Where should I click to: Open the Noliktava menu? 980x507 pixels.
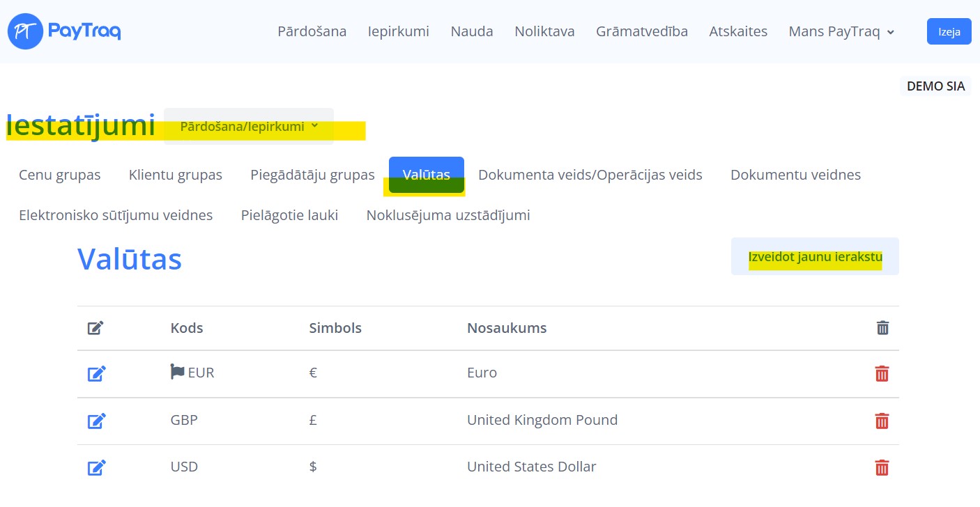pos(544,31)
